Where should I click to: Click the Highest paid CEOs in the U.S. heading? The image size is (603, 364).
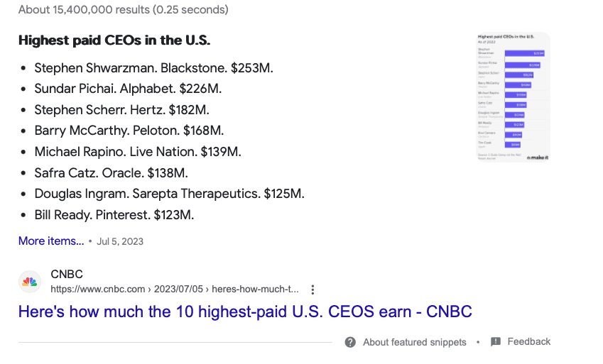[x=114, y=40]
